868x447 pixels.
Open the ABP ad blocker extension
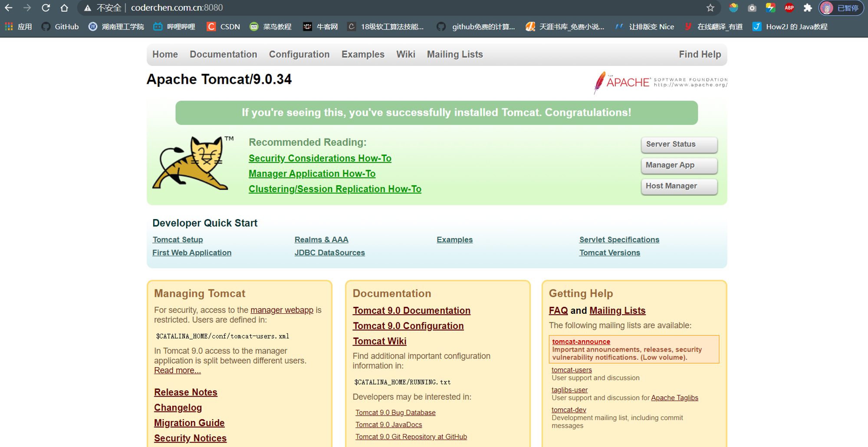pos(789,8)
